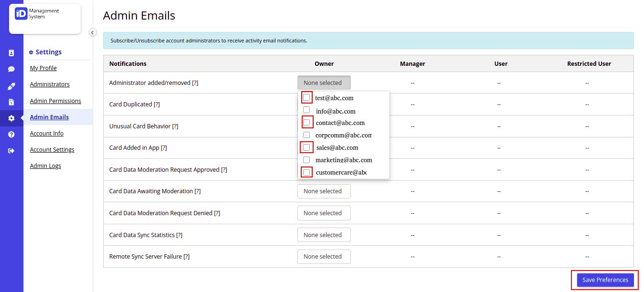Check the sales@abc.com checkbox
Viewport: 644px width, 292px height.
(x=306, y=147)
